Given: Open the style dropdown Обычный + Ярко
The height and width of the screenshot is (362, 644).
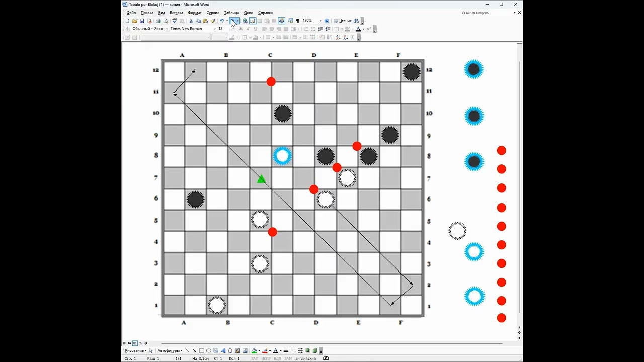Looking at the screenshot, I should (x=167, y=29).
